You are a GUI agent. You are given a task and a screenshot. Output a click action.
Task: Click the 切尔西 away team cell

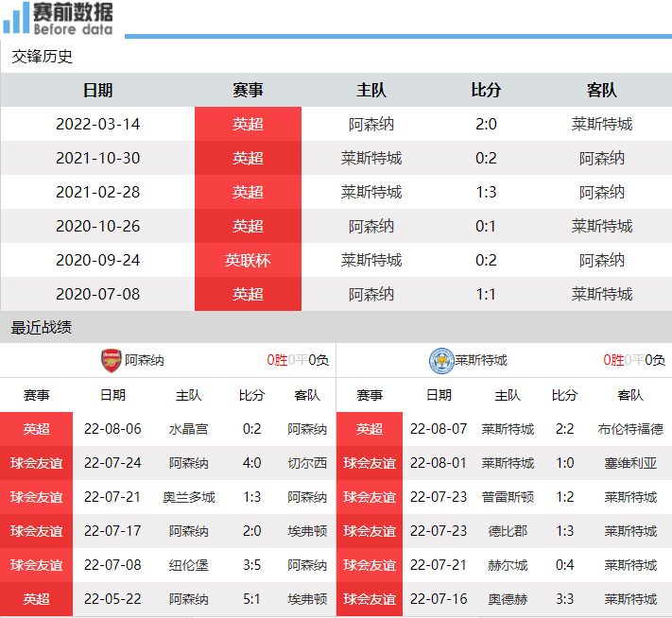pos(307,463)
